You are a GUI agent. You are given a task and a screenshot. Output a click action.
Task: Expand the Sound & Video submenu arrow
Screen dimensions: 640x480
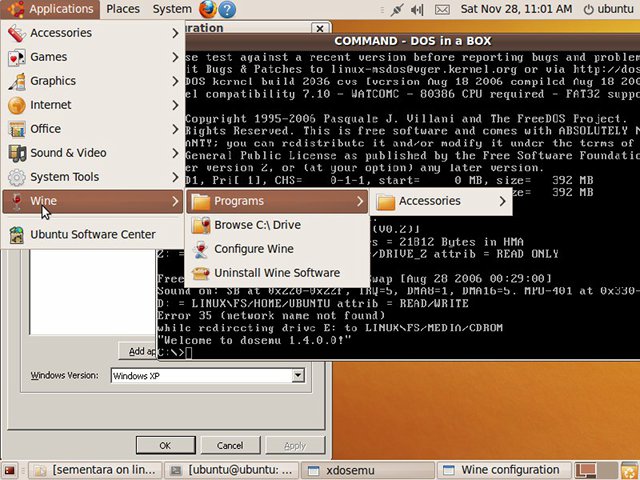pyautogui.click(x=176, y=153)
